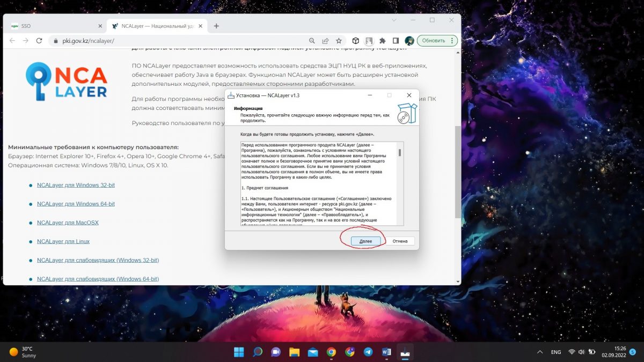Image resolution: width=644 pixels, height=362 pixels.
Task: Open a new Chrome tab
Action: point(216,26)
